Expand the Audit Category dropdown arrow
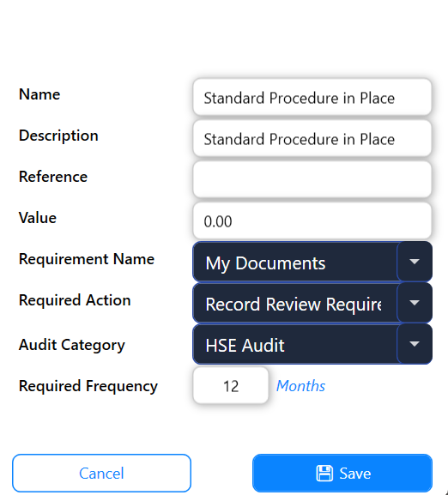The height and width of the screenshot is (495, 448). (415, 344)
